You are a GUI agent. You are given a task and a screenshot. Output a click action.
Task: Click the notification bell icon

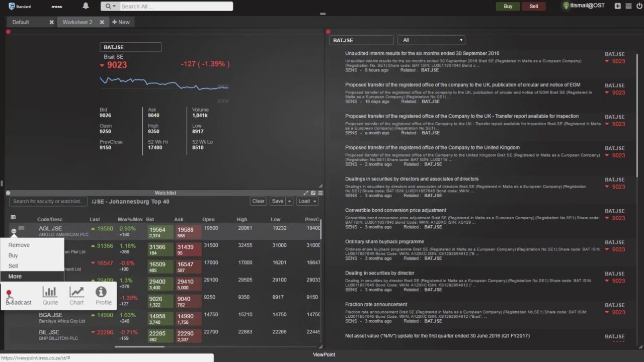(x=86, y=6)
